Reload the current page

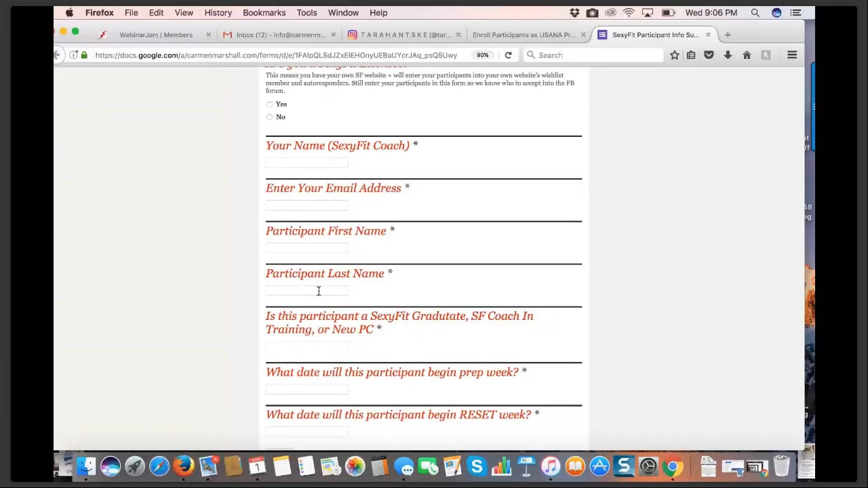coord(508,55)
